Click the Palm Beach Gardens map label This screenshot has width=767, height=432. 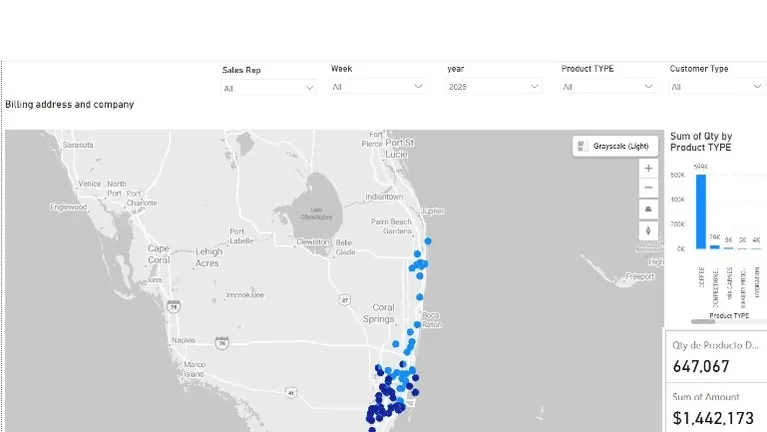391,226
